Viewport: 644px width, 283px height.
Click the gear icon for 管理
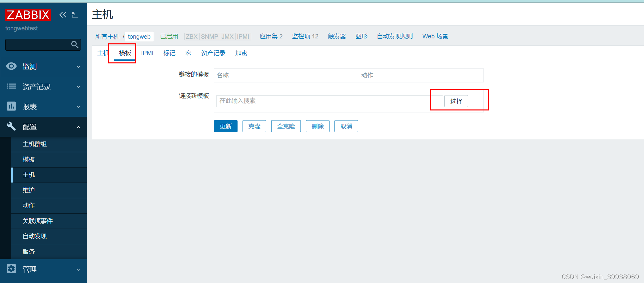(11, 269)
